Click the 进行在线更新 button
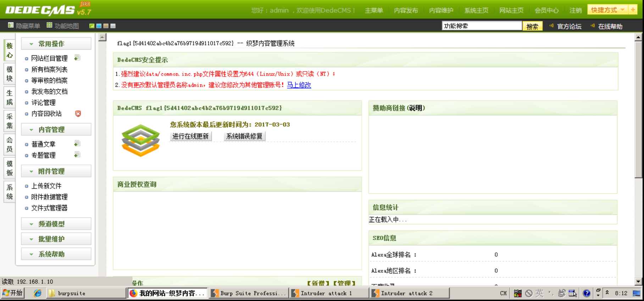 190,136
